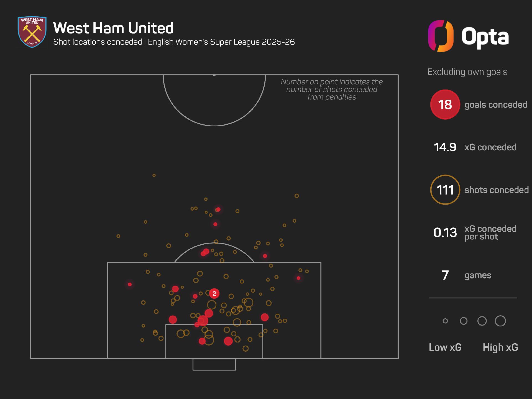Click the penalty marker labeled 2
532x399 pixels.
214,293
